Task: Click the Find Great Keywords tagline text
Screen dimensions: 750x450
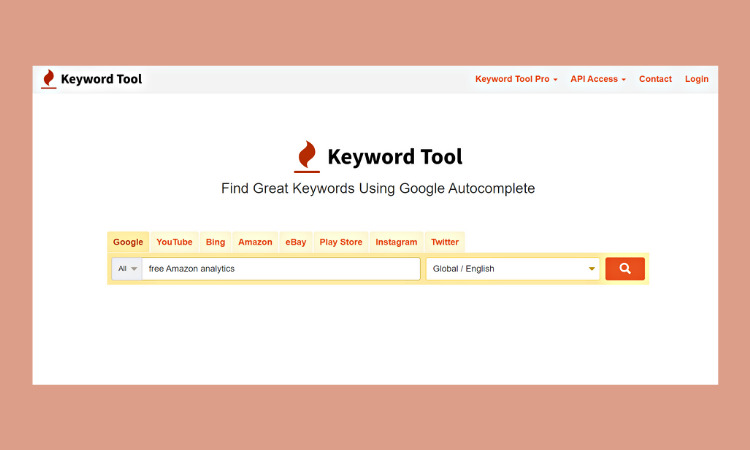Action: tap(378, 188)
